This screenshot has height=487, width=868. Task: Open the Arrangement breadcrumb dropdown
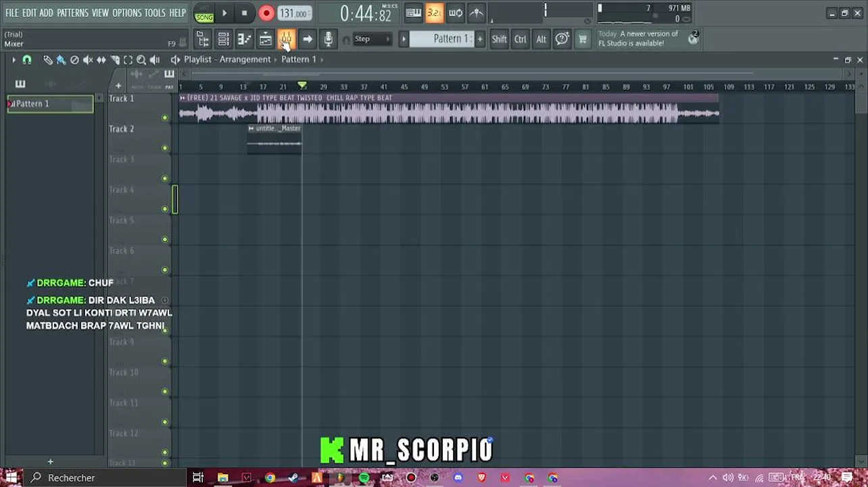pyautogui.click(x=245, y=60)
